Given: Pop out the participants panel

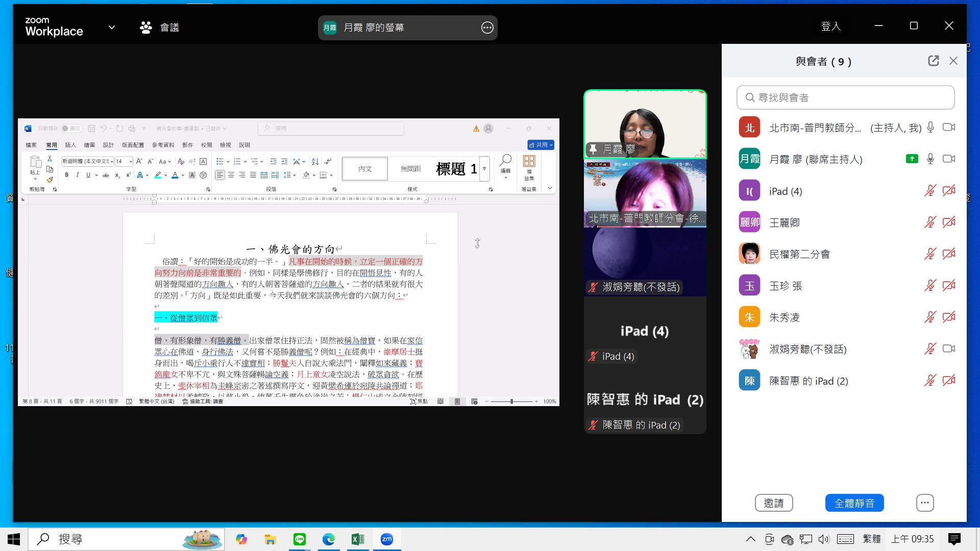Looking at the screenshot, I should click(933, 61).
